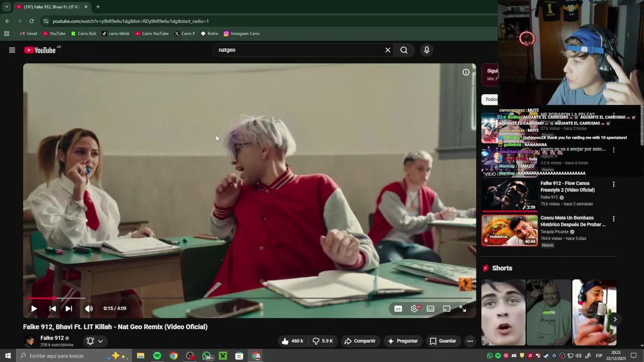The width and height of the screenshot is (644, 362).
Task: Play the paused video
Action: click(34, 309)
